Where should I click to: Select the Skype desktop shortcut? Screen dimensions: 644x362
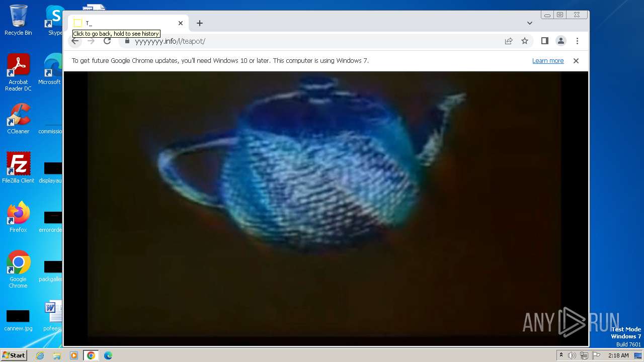54,20
